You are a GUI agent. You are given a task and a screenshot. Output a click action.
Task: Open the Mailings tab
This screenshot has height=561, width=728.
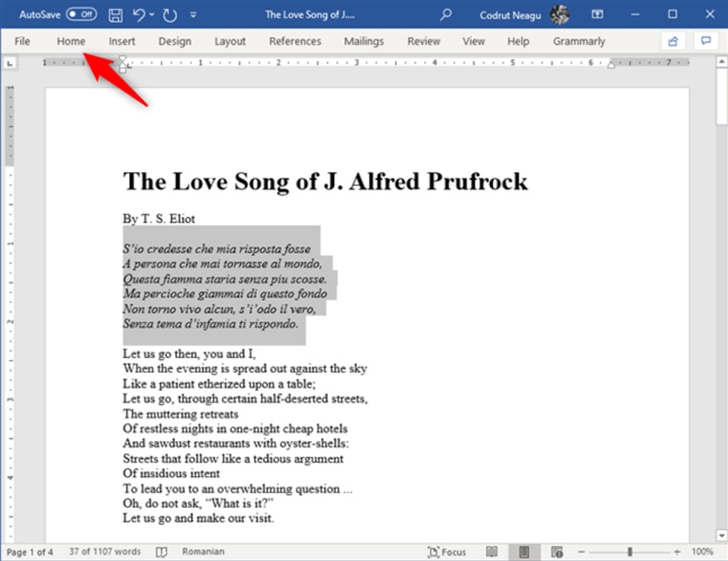click(x=363, y=41)
